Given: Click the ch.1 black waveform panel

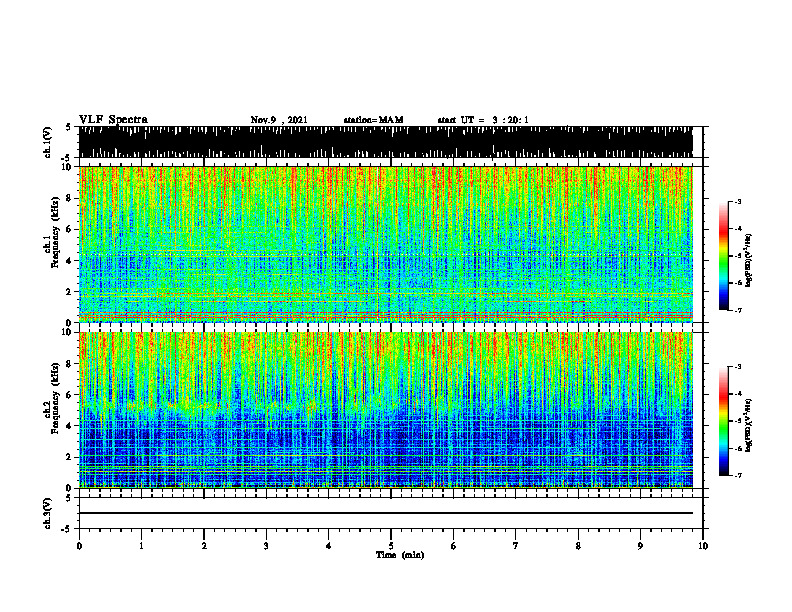Looking at the screenshot, I should coord(386,142).
